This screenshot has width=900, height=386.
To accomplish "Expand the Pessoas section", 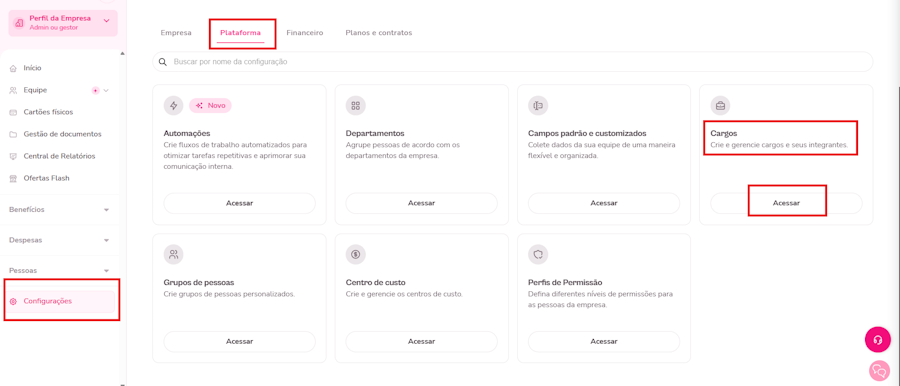I will [x=59, y=271].
